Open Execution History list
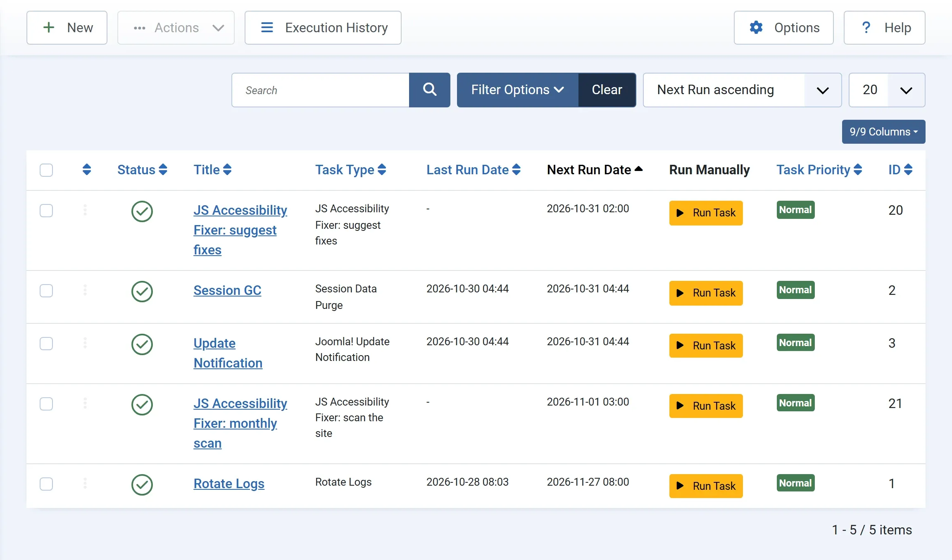Viewport: 952px width, 560px height. (x=323, y=28)
